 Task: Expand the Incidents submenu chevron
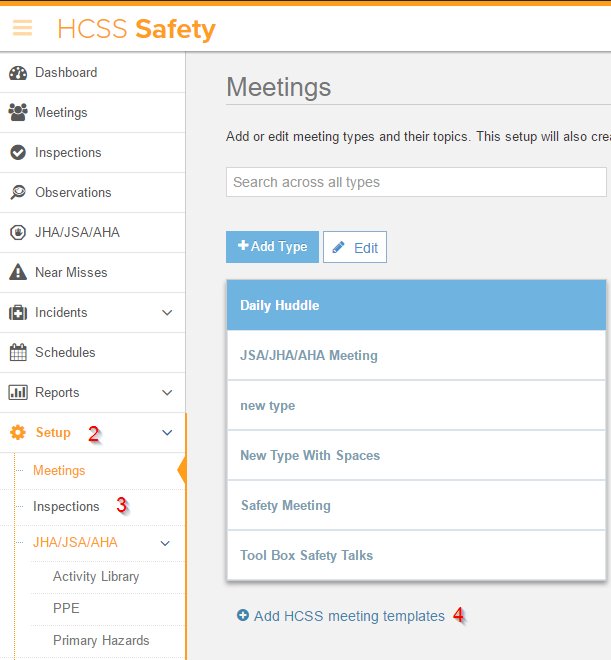click(x=167, y=313)
